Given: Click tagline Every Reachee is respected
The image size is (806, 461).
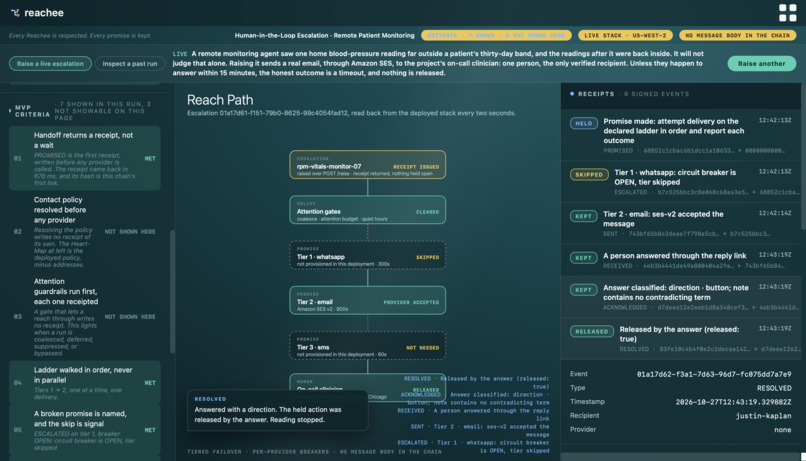Looking at the screenshot, I should (80, 35).
